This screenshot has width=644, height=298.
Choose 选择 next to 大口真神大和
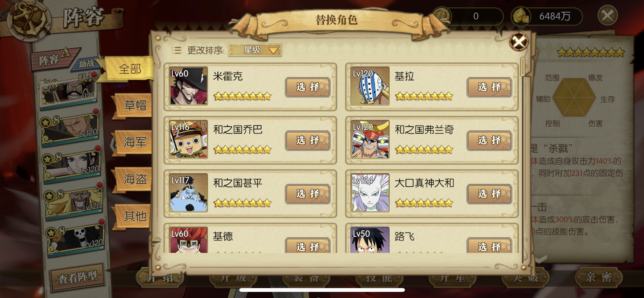(489, 194)
